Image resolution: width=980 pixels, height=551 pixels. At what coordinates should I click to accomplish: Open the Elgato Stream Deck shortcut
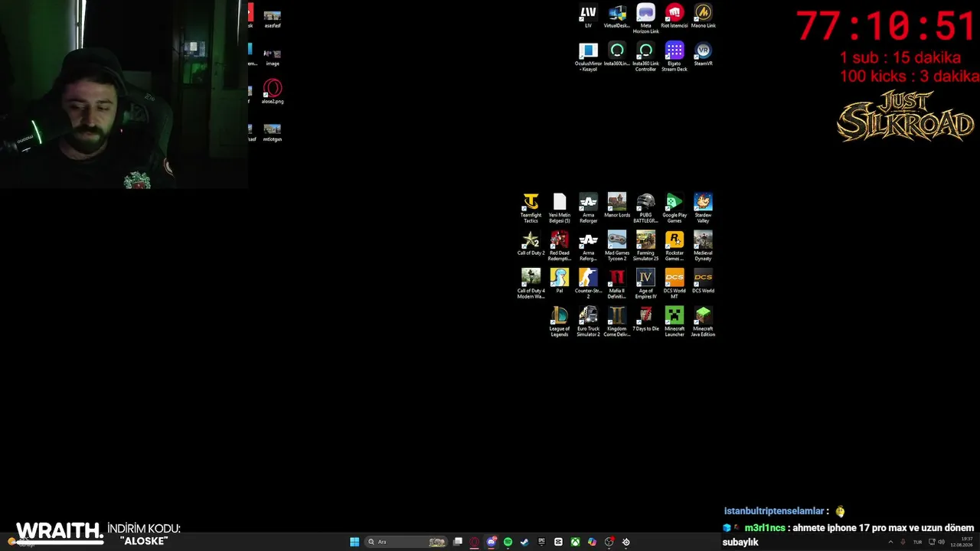tap(675, 57)
